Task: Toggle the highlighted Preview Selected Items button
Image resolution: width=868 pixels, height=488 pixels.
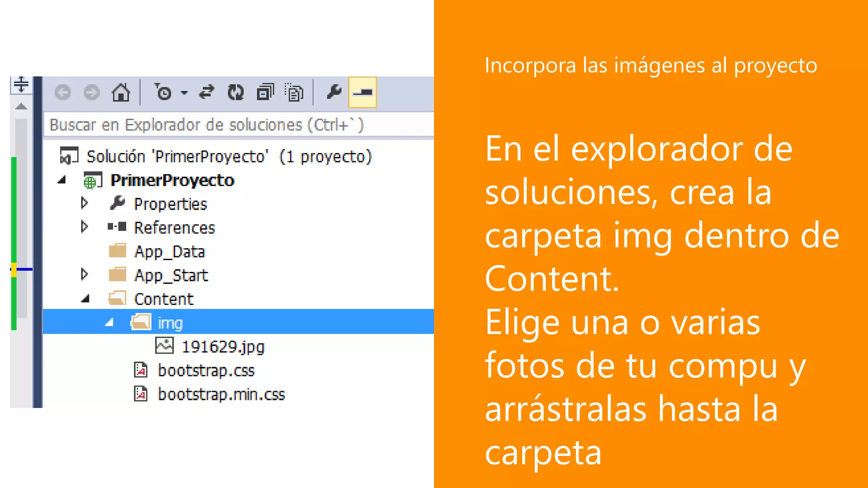Action: (x=362, y=92)
